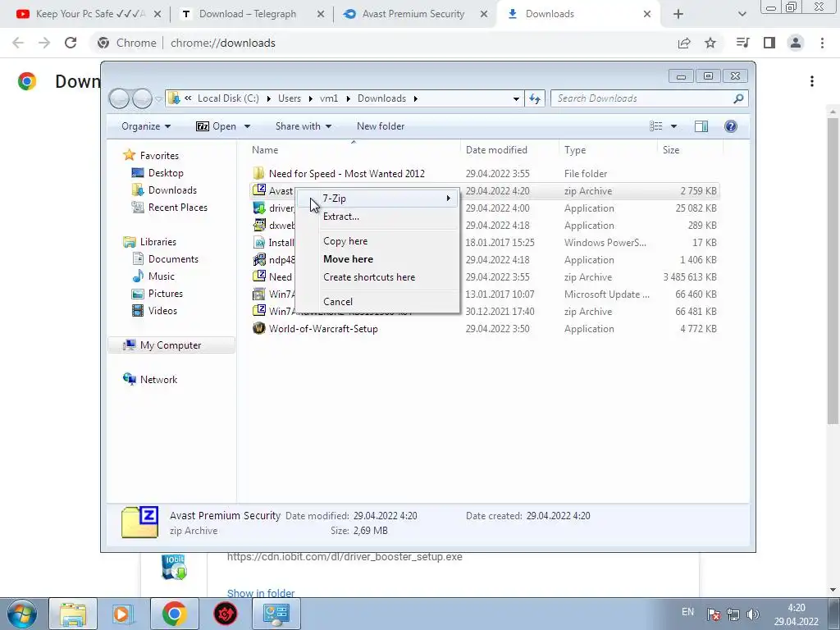This screenshot has width=840, height=630.
Task: Click the Search Downloads field
Action: [x=643, y=98]
